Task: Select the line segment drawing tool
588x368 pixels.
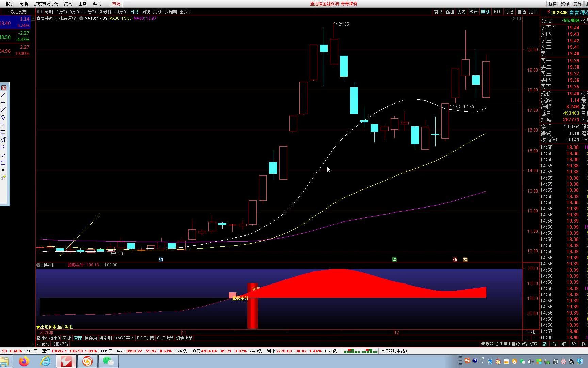Action: click(3, 102)
